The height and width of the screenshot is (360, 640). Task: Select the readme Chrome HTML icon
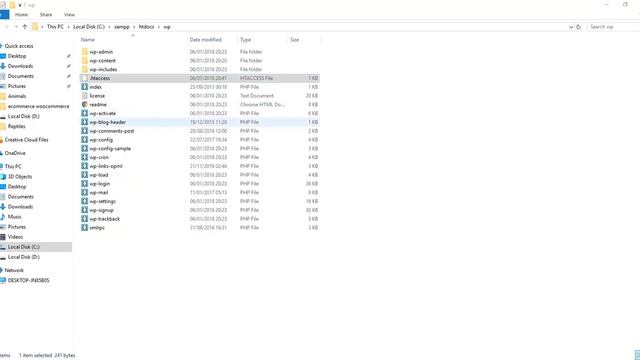(84, 104)
